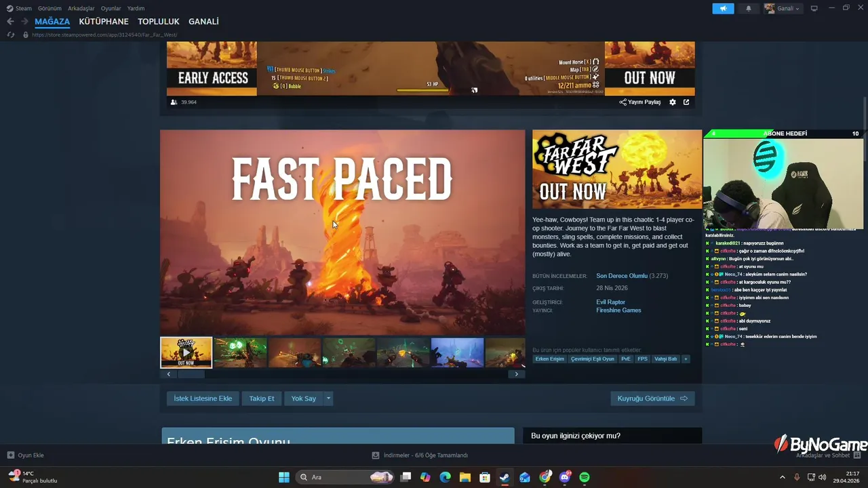Open Discord from the taskbar
Image resolution: width=868 pixels, height=488 pixels.
tap(565, 477)
